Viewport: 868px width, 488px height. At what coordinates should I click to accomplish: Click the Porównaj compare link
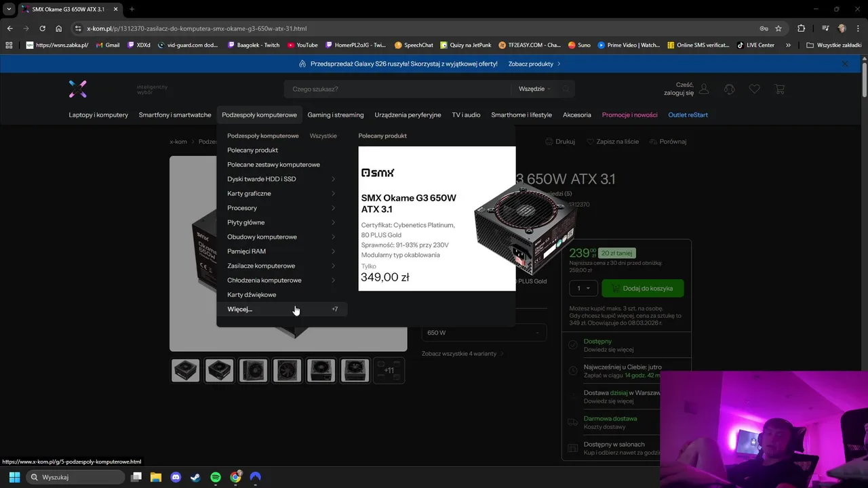[x=668, y=142]
